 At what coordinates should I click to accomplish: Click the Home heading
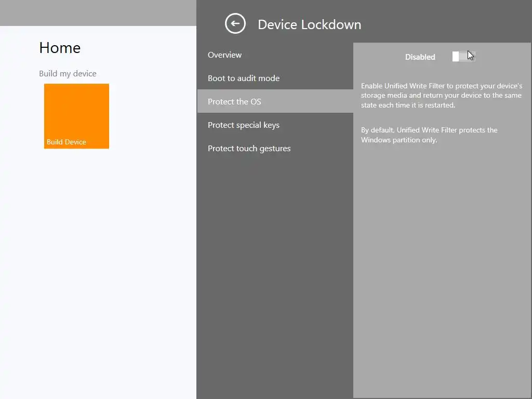pyautogui.click(x=60, y=48)
